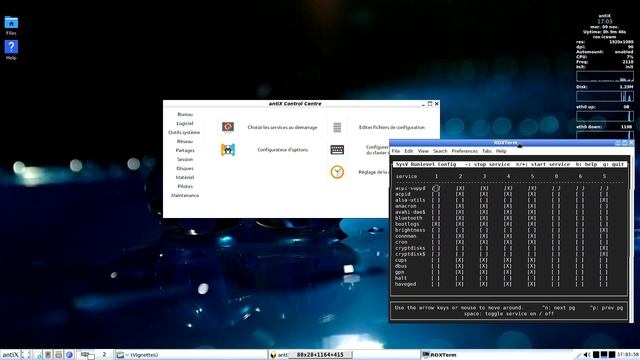Select the Réseau category in Control Centre
This screenshot has width=640, height=360.
pos(185,141)
